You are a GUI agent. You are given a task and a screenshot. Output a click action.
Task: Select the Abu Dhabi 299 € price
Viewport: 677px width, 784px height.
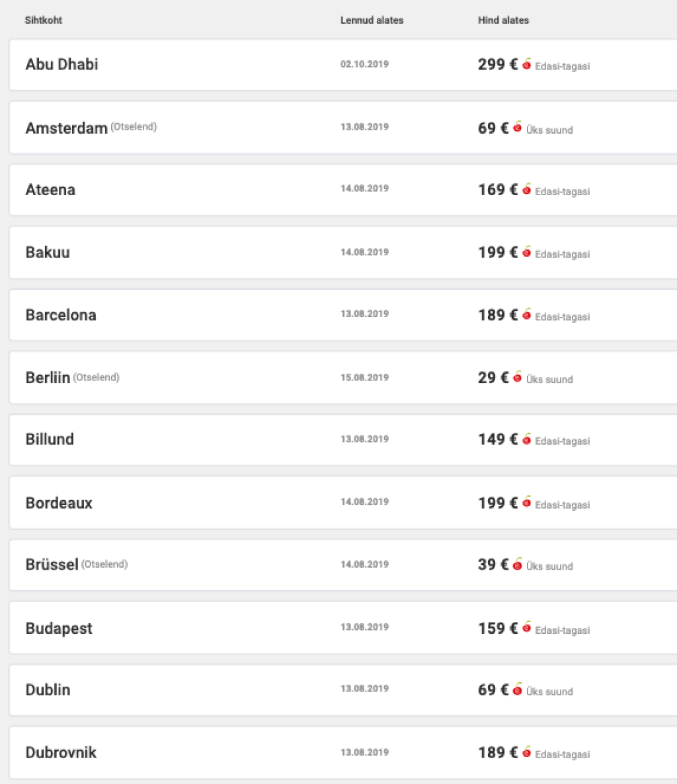[497, 64]
